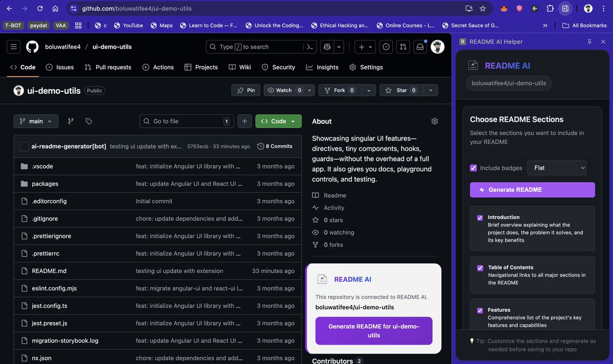The image size is (613, 364).
Task: Open the command palette icon in search
Action: point(309,46)
